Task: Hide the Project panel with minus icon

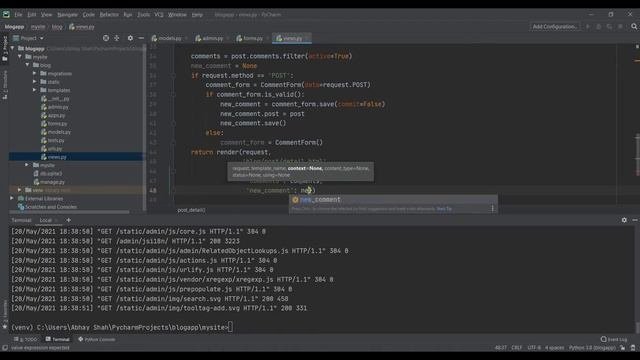Action: tap(141, 38)
